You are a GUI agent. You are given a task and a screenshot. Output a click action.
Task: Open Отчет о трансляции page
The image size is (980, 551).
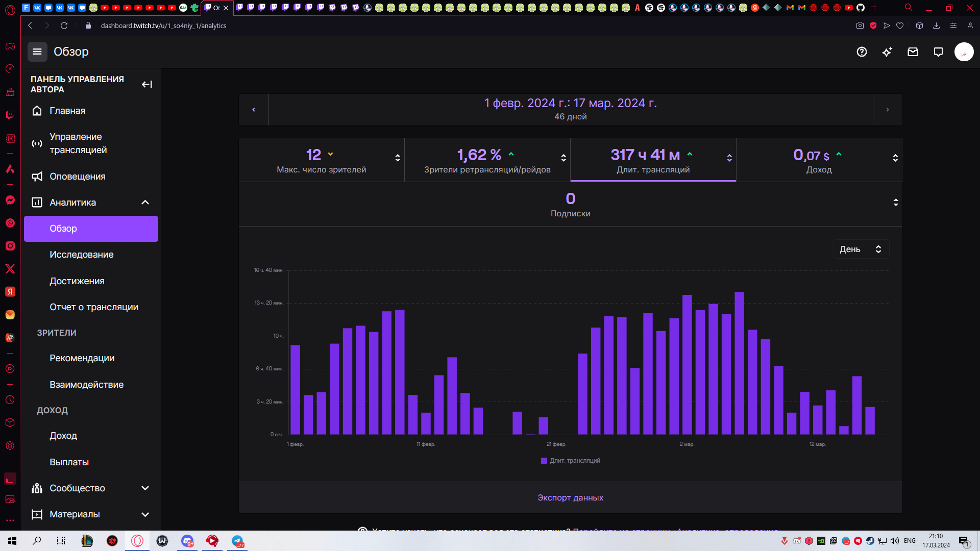coord(94,307)
